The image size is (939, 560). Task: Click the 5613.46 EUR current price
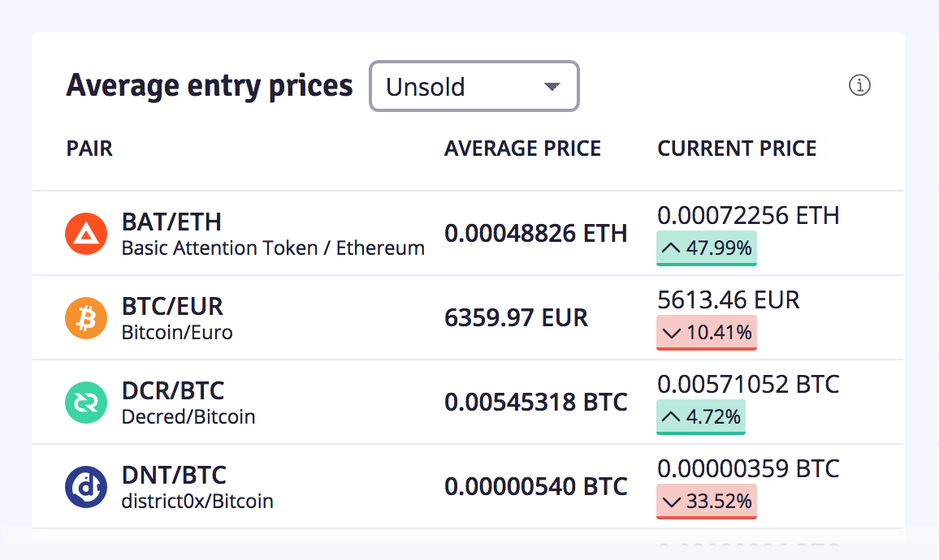tap(728, 299)
